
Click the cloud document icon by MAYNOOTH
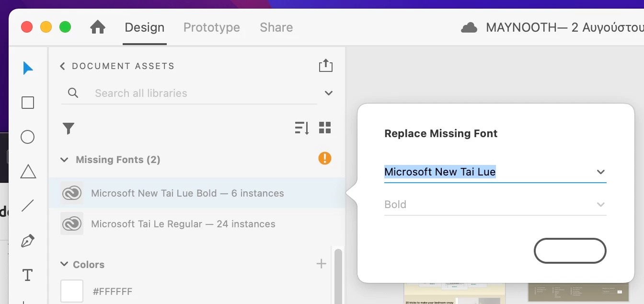469,28
